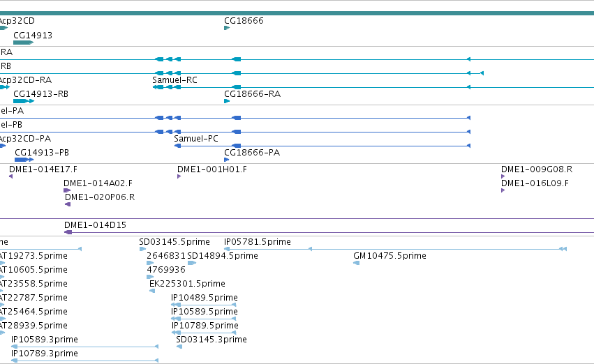594x364 pixels.
Task: Click the DME1-009G08.R label
Action: [x=537, y=169]
